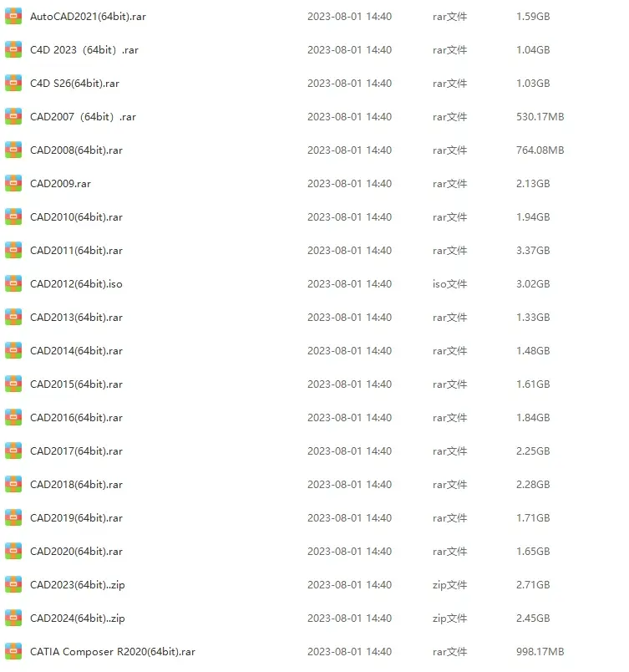Click the 2.45GB size value

533,618
